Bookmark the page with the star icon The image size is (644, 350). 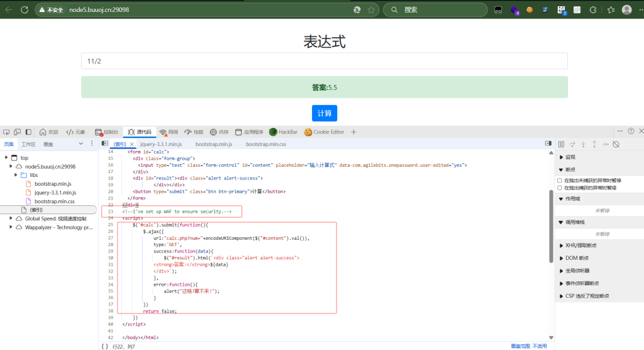[371, 10]
